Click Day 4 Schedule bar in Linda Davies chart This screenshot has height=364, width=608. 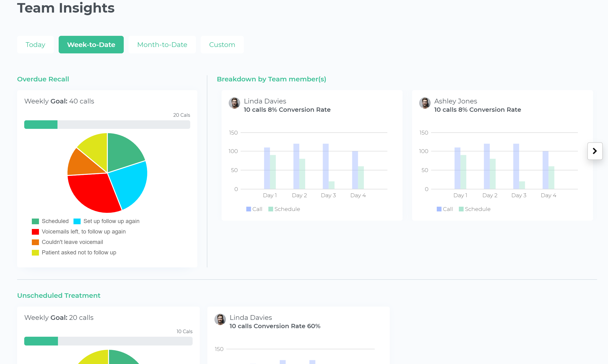click(x=361, y=178)
